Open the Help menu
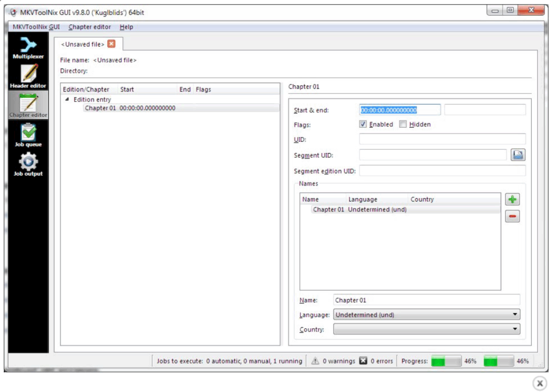The height and width of the screenshot is (392, 550). (126, 27)
